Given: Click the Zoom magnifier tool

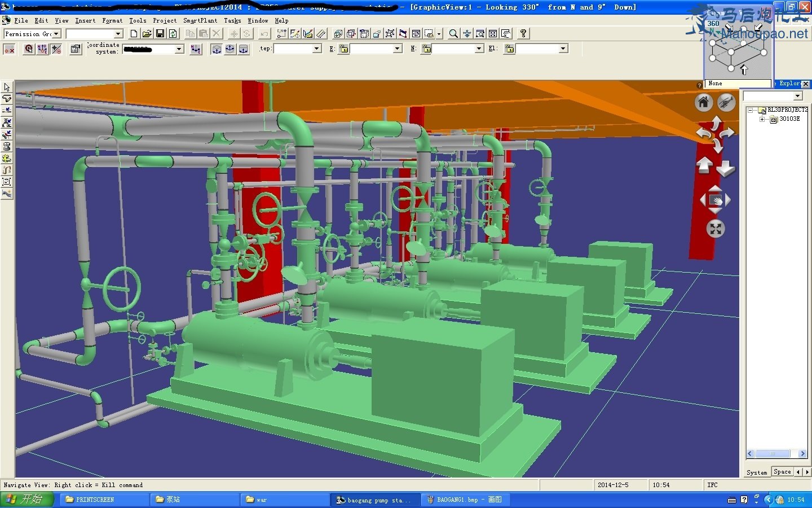Looking at the screenshot, I should pos(453,34).
